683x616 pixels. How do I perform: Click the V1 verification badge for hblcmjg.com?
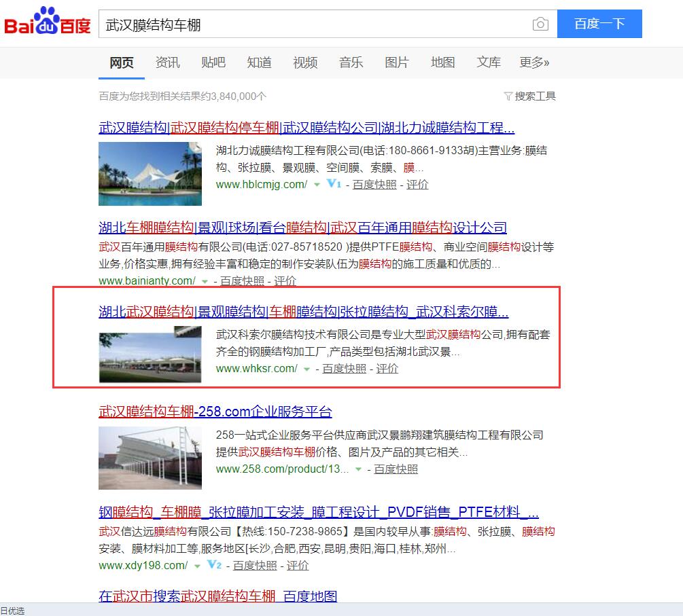pos(333,184)
